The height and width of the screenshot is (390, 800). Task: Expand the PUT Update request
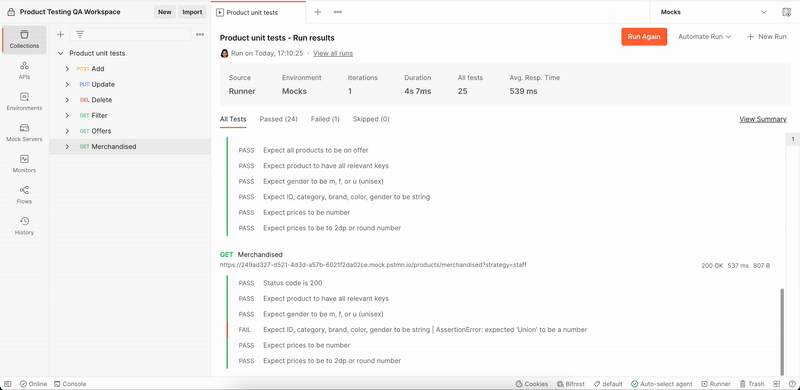click(x=67, y=84)
